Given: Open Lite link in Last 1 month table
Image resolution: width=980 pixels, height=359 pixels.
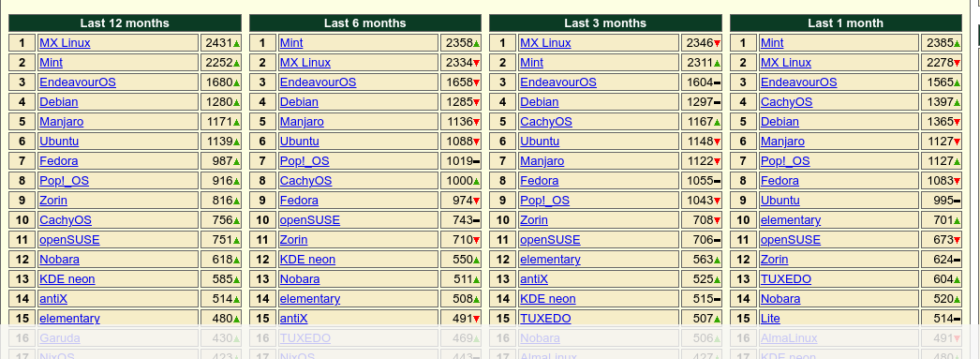Looking at the screenshot, I should click(771, 319).
